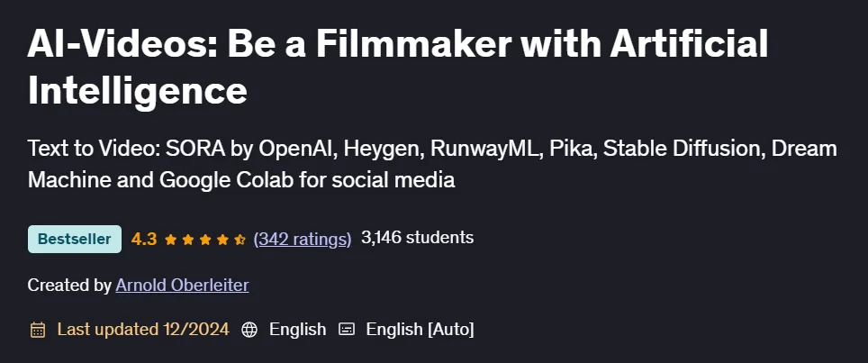Click the fourth orange rating star
This screenshot has width=868, height=363.
point(222,239)
